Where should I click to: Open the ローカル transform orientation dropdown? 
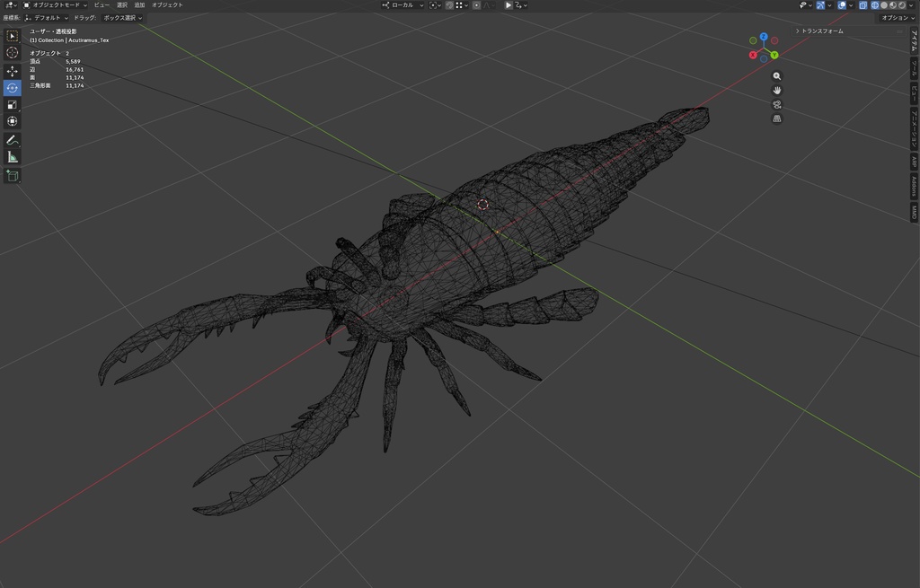(x=402, y=4)
